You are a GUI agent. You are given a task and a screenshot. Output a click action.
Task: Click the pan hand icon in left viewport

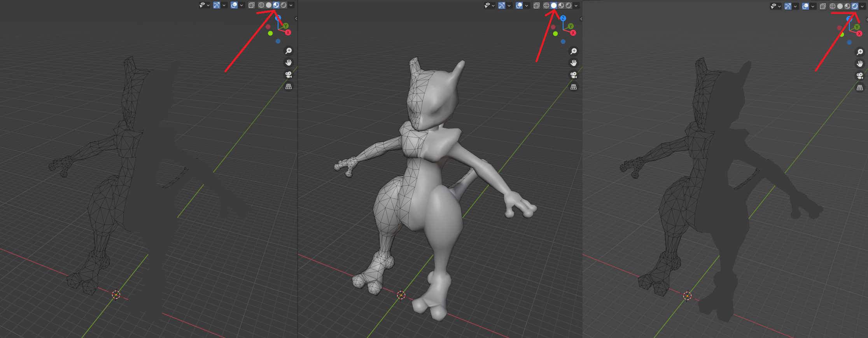[x=289, y=63]
